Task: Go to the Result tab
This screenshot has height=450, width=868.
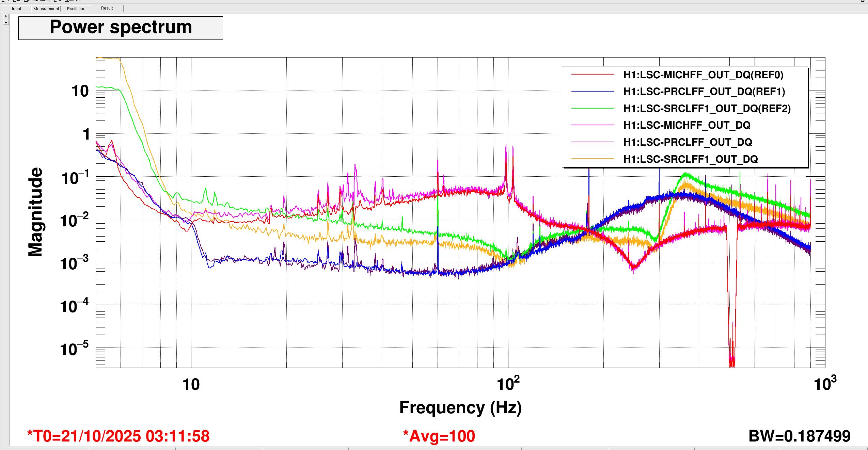Action: click(x=107, y=8)
